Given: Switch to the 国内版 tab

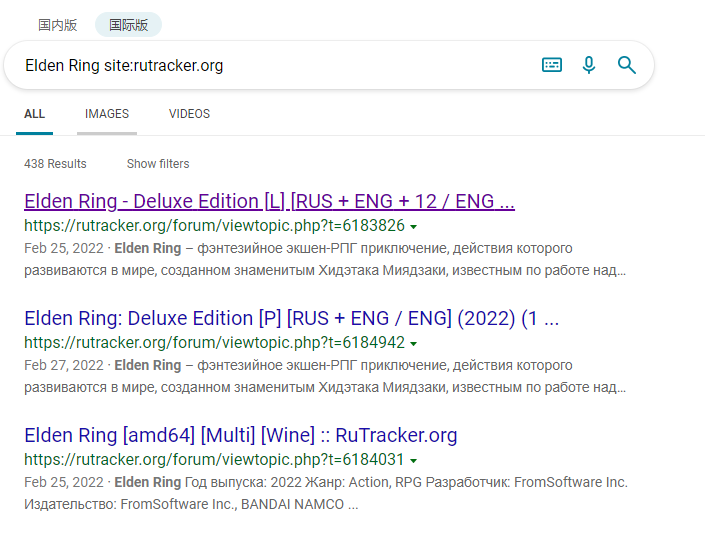Looking at the screenshot, I should pos(57,25).
